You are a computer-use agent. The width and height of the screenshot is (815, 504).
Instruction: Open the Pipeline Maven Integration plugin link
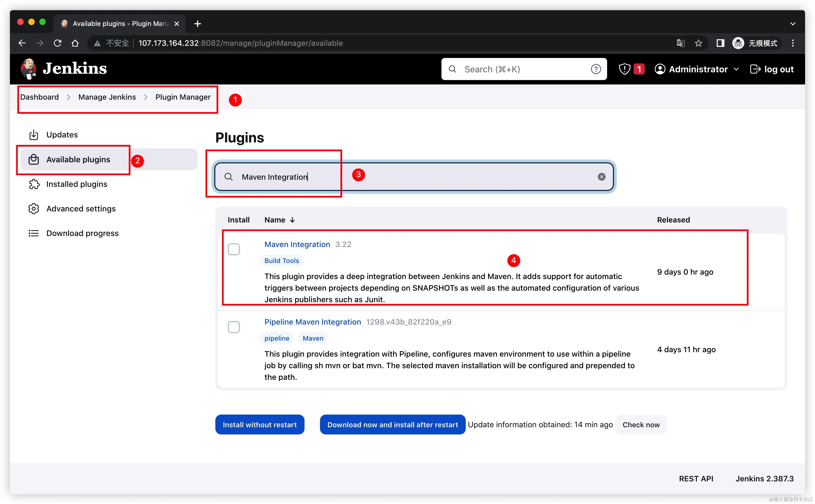tap(312, 322)
